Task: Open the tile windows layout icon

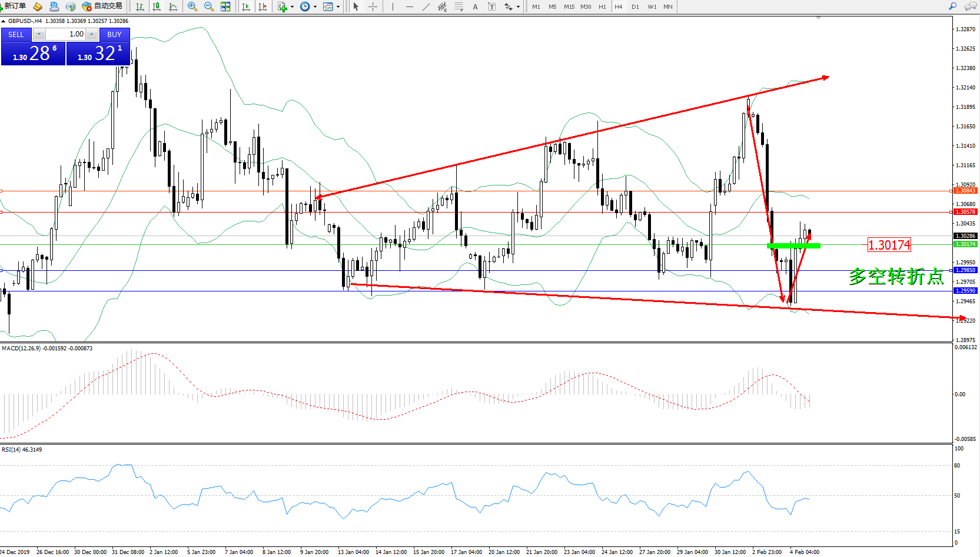Action: click(225, 6)
